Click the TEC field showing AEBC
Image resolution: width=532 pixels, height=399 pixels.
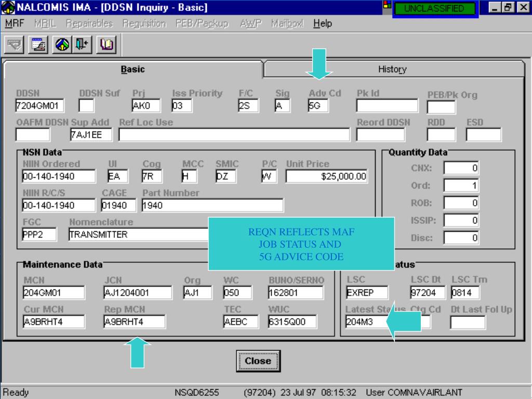[241, 322]
